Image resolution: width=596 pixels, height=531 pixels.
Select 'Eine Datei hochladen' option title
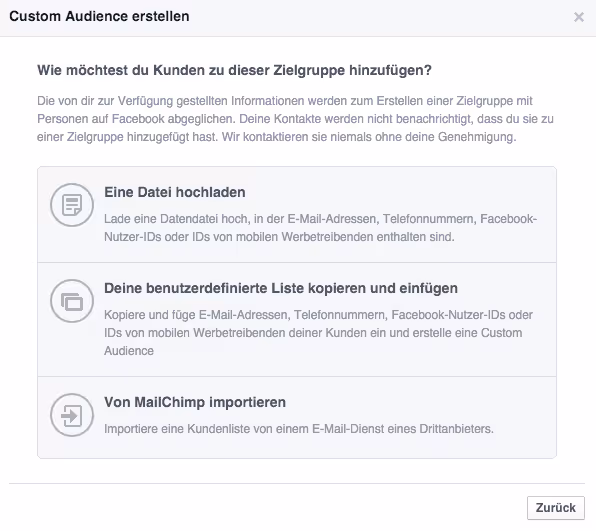[175, 192]
